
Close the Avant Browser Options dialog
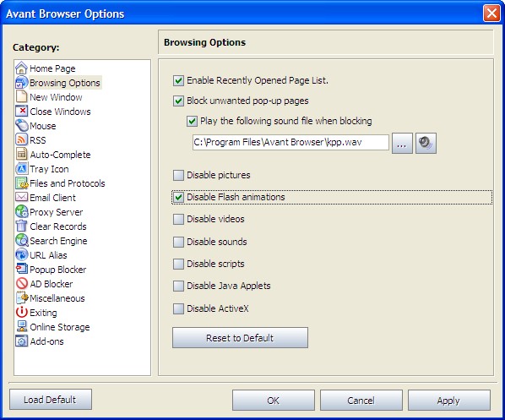tap(491, 14)
